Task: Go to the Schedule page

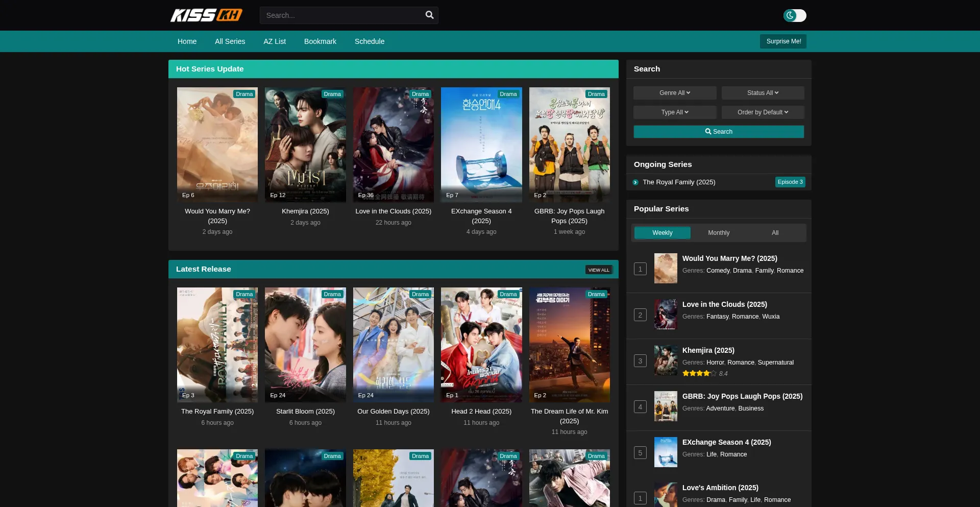Action: coord(369,41)
